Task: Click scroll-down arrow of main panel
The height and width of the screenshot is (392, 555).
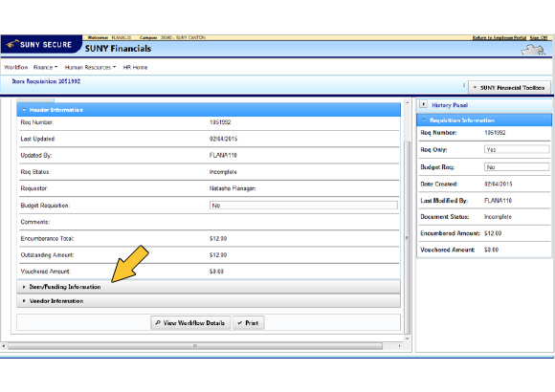Action: (407, 338)
